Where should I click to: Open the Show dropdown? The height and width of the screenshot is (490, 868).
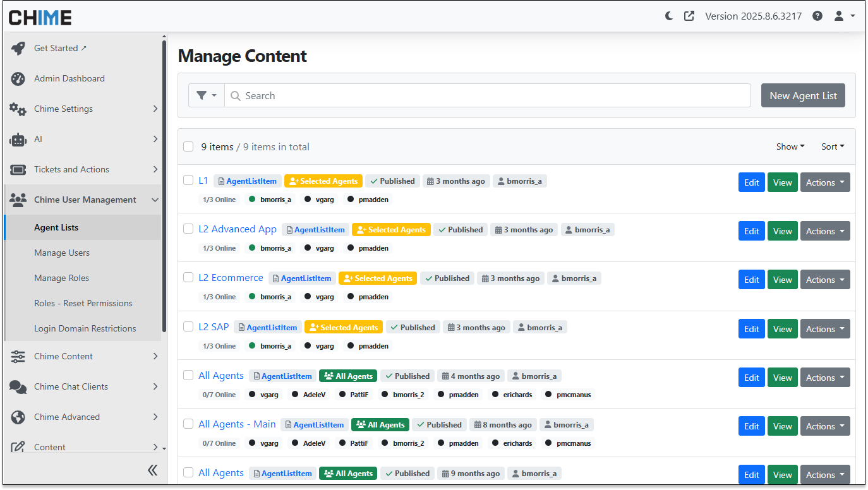tap(790, 146)
